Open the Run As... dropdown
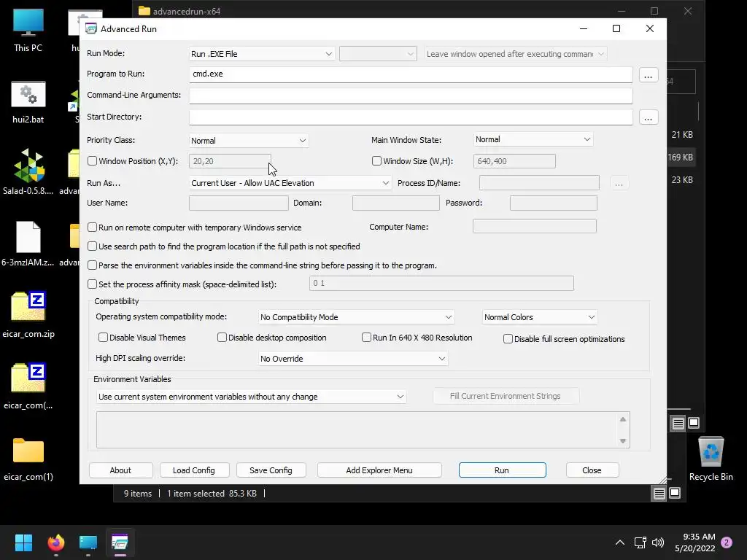This screenshot has height=560, width=747. (290, 183)
